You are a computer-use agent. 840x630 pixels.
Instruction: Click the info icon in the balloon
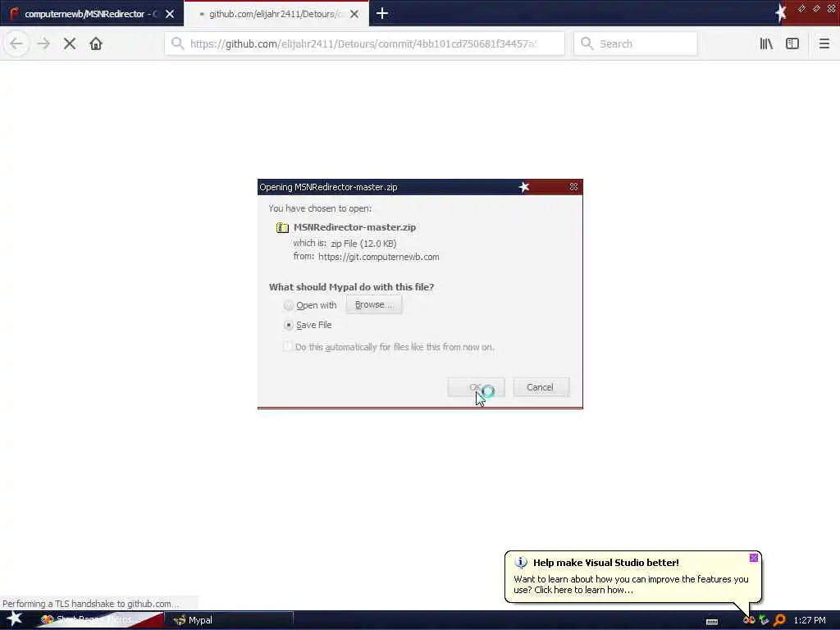(521, 563)
